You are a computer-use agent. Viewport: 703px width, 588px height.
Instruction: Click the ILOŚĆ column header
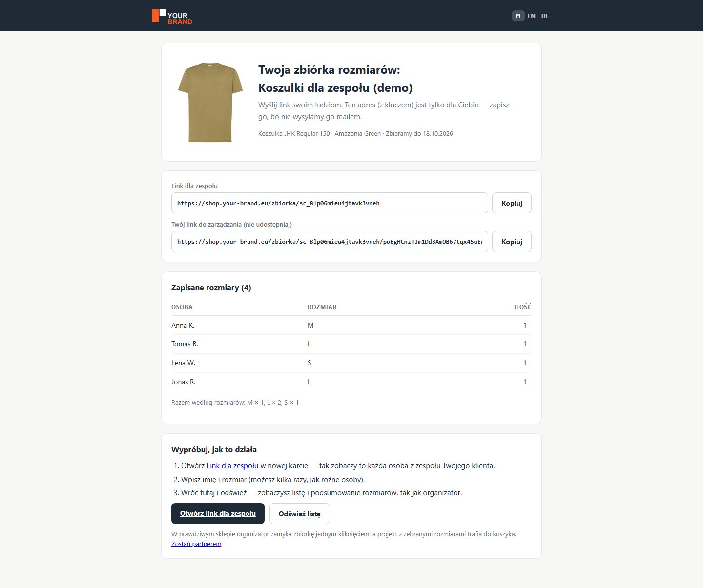(x=522, y=307)
